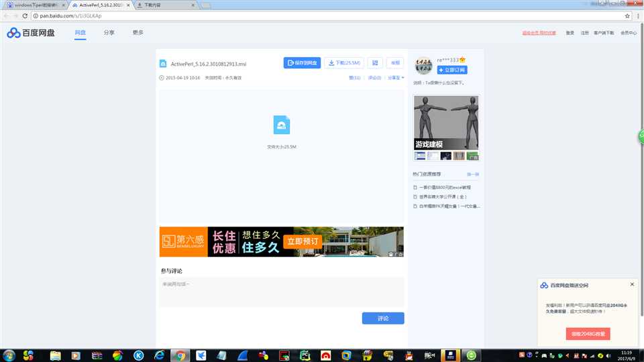Open the excel教程 recommended resource
The image size is (644, 362).
coord(445,187)
